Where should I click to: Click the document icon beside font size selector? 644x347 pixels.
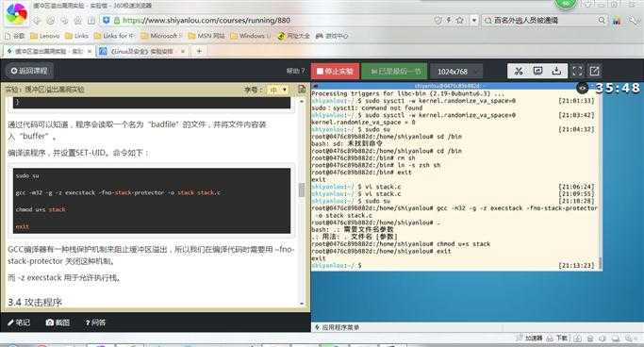[x=302, y=90]
